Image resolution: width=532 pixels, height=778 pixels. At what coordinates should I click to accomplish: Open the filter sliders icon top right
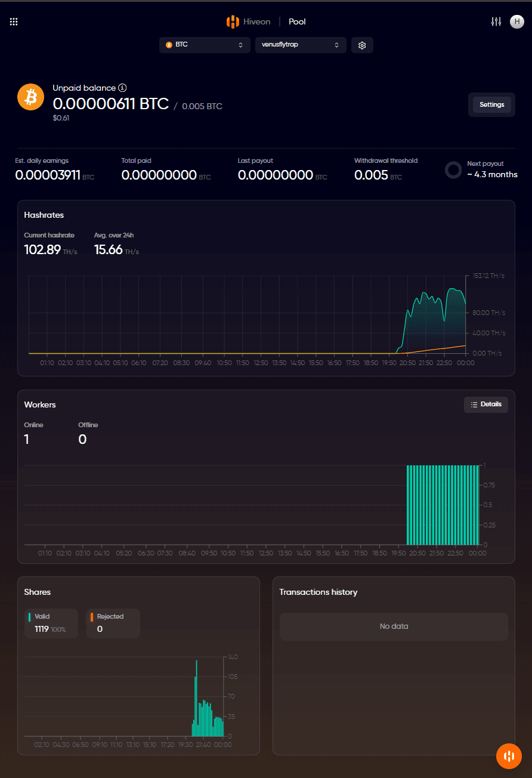point(496,21)
